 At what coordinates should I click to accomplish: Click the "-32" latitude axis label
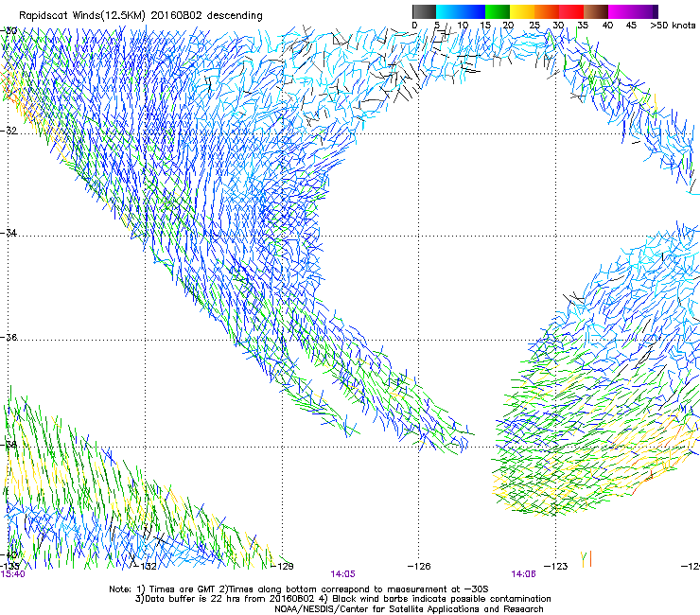(9, 131)
